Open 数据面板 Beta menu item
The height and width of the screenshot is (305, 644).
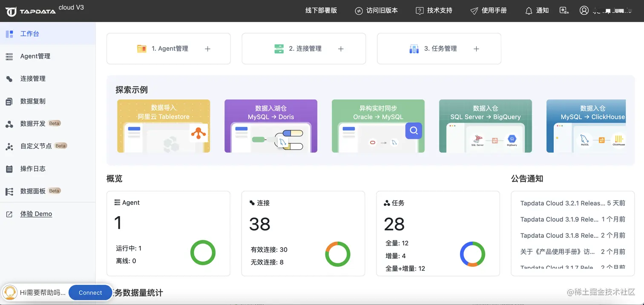[x=47, y=191]
